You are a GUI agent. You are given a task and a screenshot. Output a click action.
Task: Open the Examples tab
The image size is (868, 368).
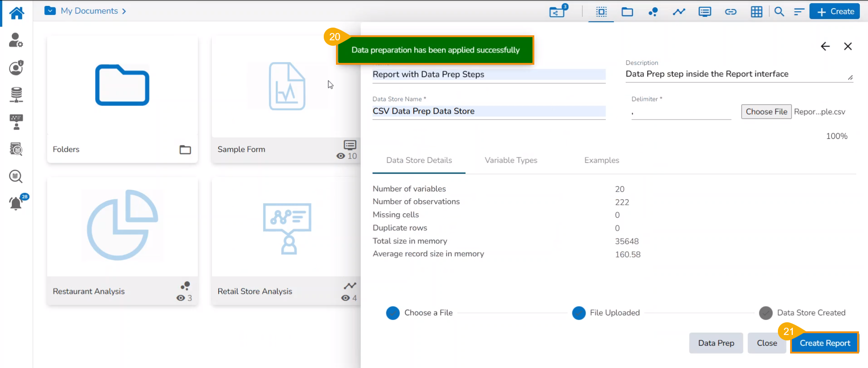(x=602, y=160)
